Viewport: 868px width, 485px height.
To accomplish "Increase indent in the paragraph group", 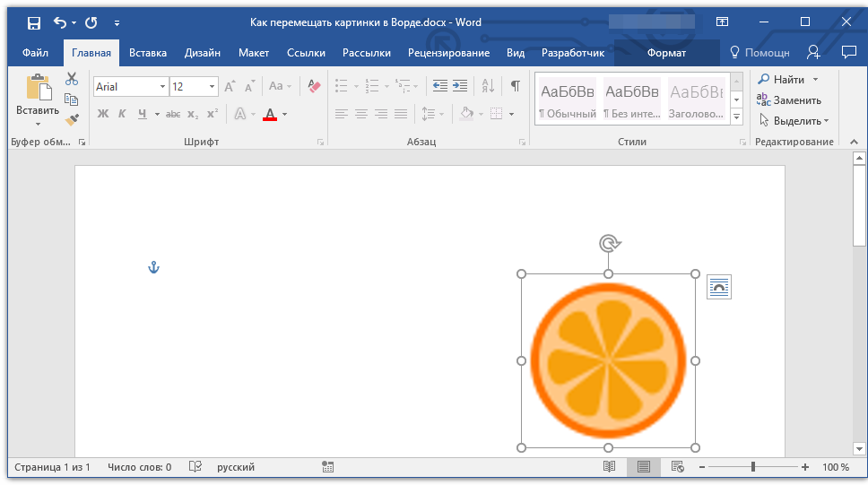I will [460, 86].
